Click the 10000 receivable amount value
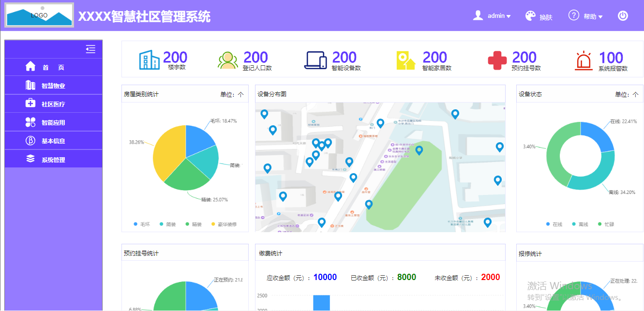Screen dimensions: 644x311 click(325, 277)
